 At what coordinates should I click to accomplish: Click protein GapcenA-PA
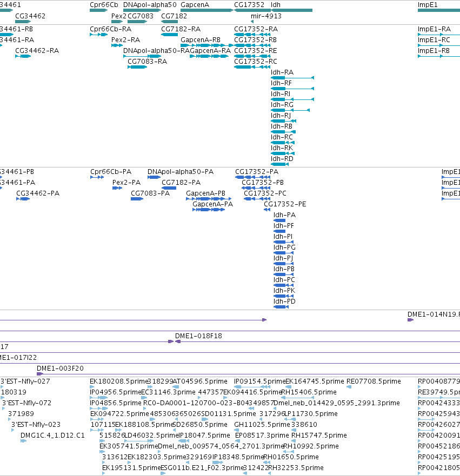(212, 204)
